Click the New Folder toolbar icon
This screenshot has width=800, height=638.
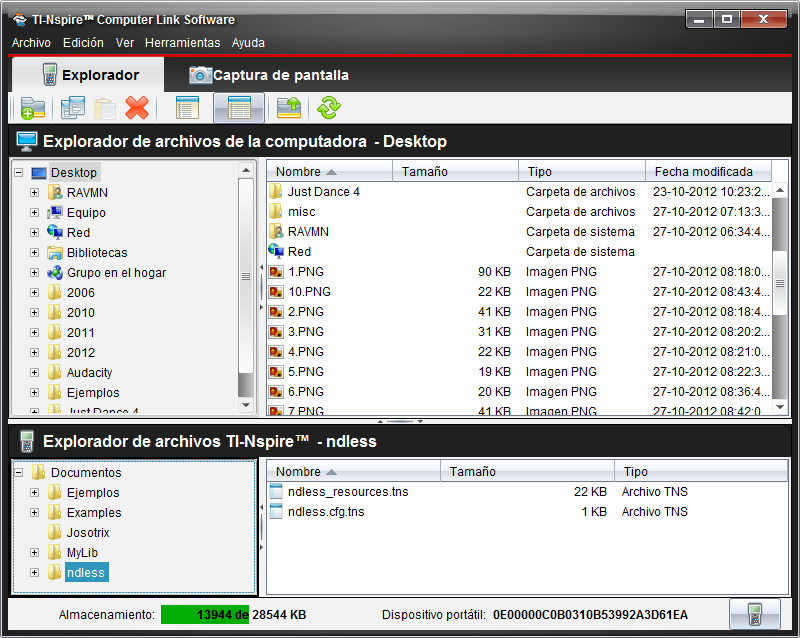pyautogui.click(x=33, y=108)
